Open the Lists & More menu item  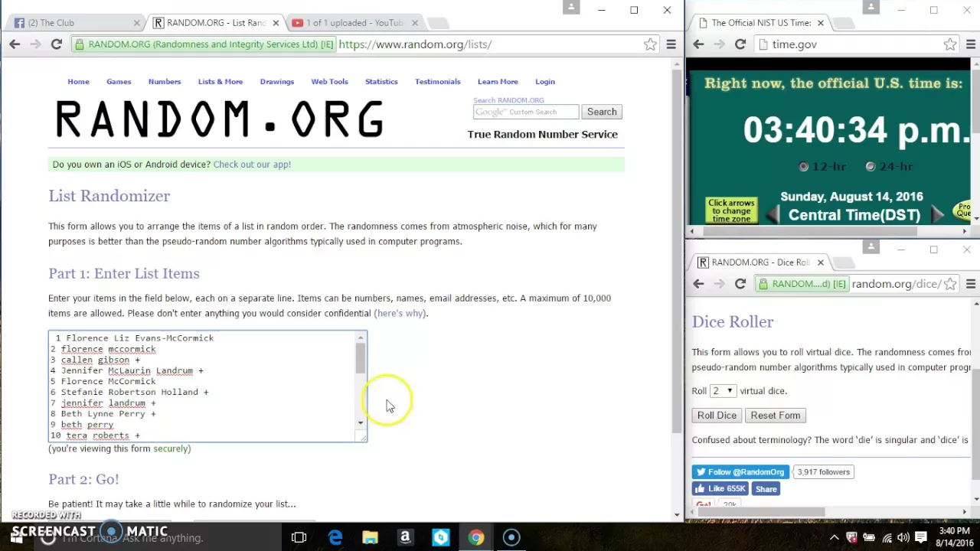tap(220, 81)
